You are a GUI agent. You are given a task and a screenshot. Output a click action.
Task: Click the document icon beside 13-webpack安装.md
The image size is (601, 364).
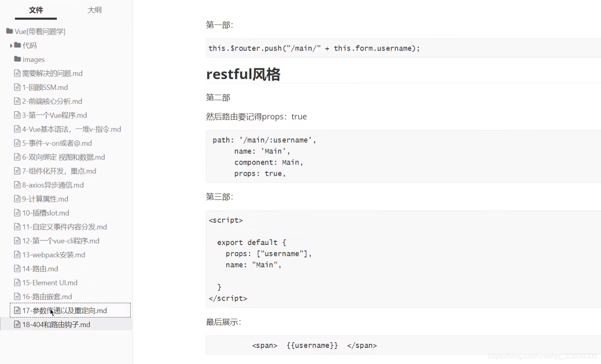pos(17,254)
